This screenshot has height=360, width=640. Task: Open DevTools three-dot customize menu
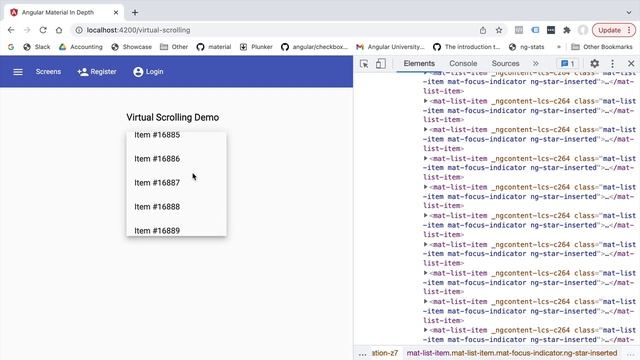coord(612,64)
